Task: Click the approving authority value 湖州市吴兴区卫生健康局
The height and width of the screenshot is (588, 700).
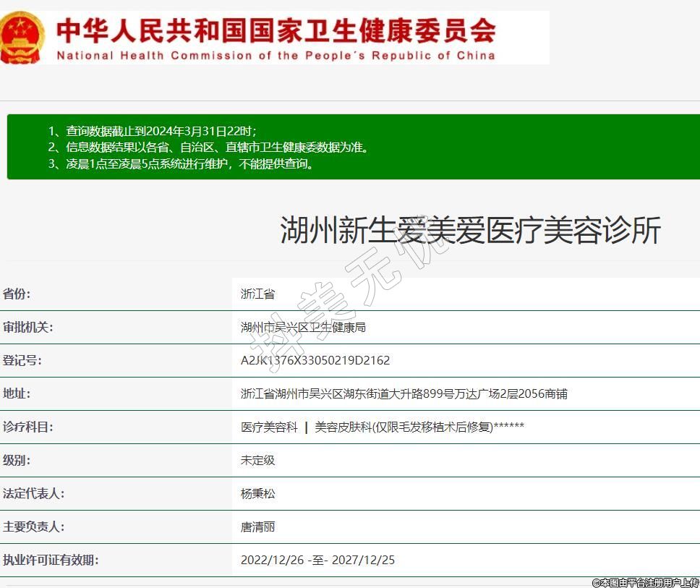Action: tap(303, 328)
